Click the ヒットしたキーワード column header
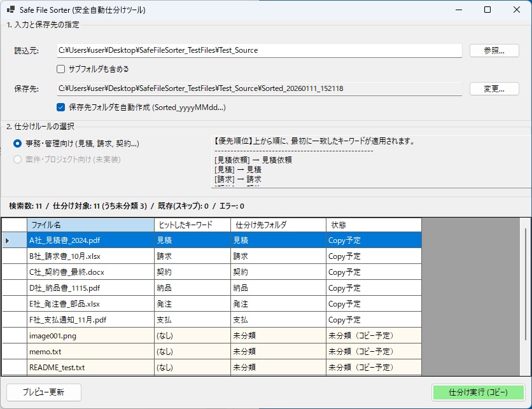The height and width of the screenshot is (409, 532). tap(188, 225)
